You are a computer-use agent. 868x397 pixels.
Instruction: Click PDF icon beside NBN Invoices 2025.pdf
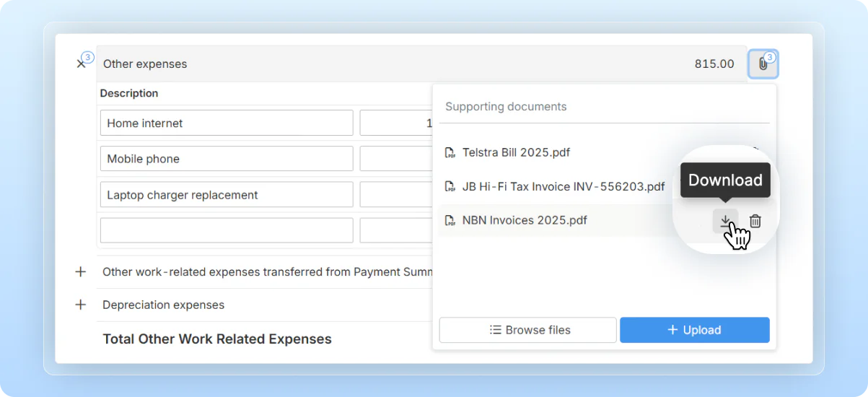pos(450,220)
